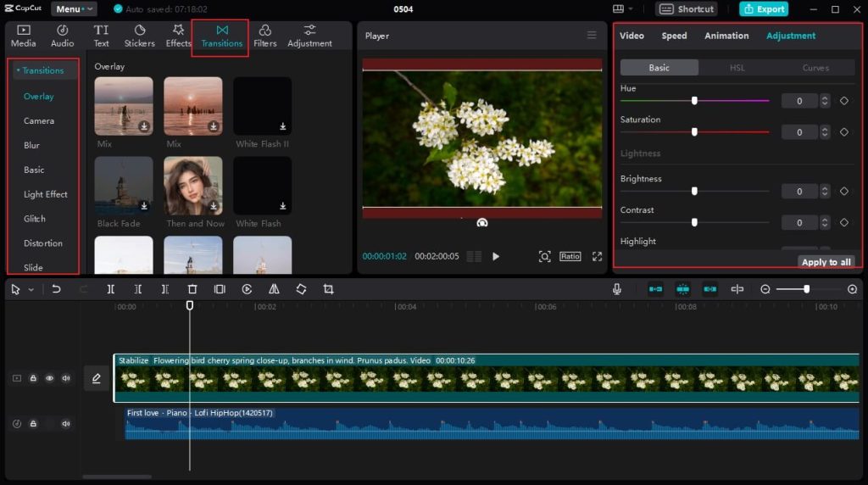Select the Blur transitions category
The width and height of the screenshot is (868, 485).
coord(32,145)
